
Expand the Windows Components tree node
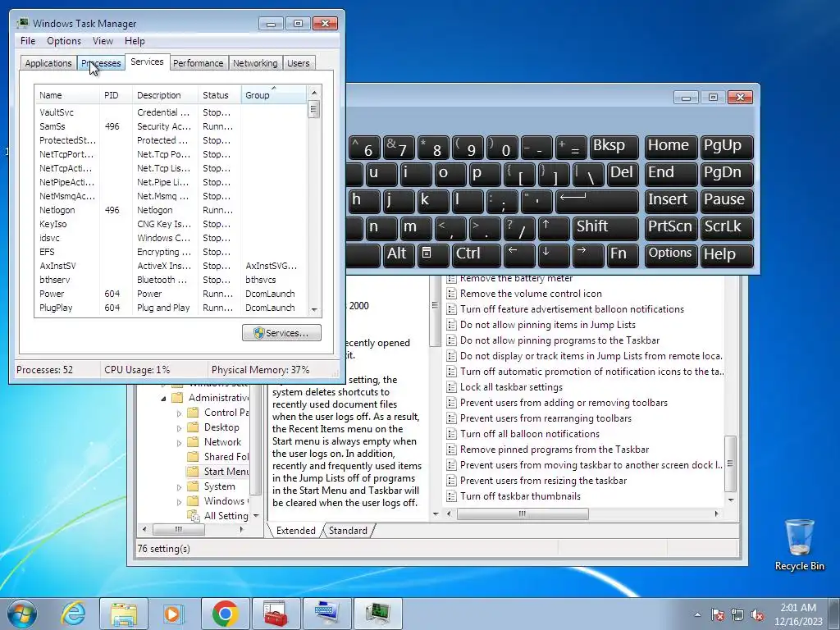[180, 501]
